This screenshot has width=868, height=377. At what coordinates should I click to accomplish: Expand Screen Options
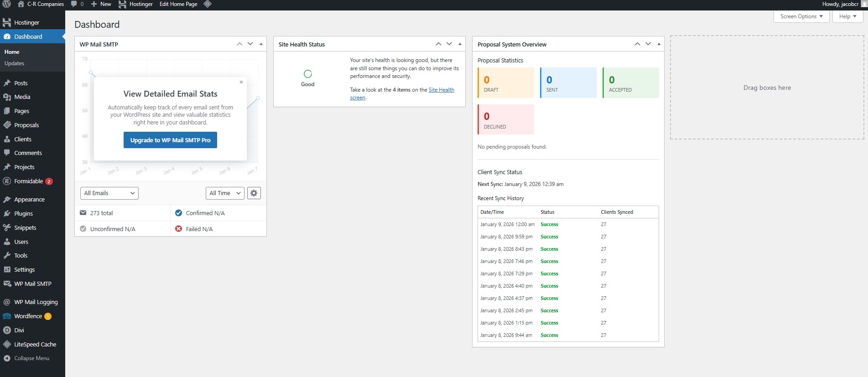pos(801,16)
